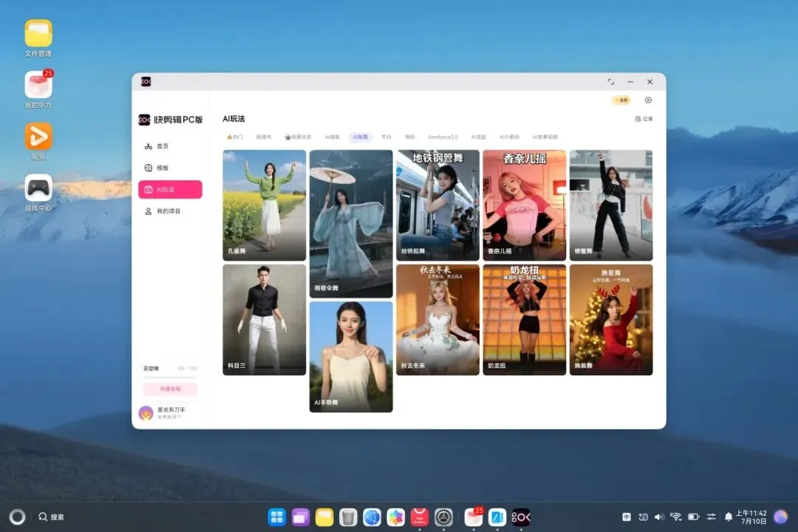Open the 我的华为 desktop icon
Screen dimensions: 798x532
pyautogui.click(x=38, y=89)
